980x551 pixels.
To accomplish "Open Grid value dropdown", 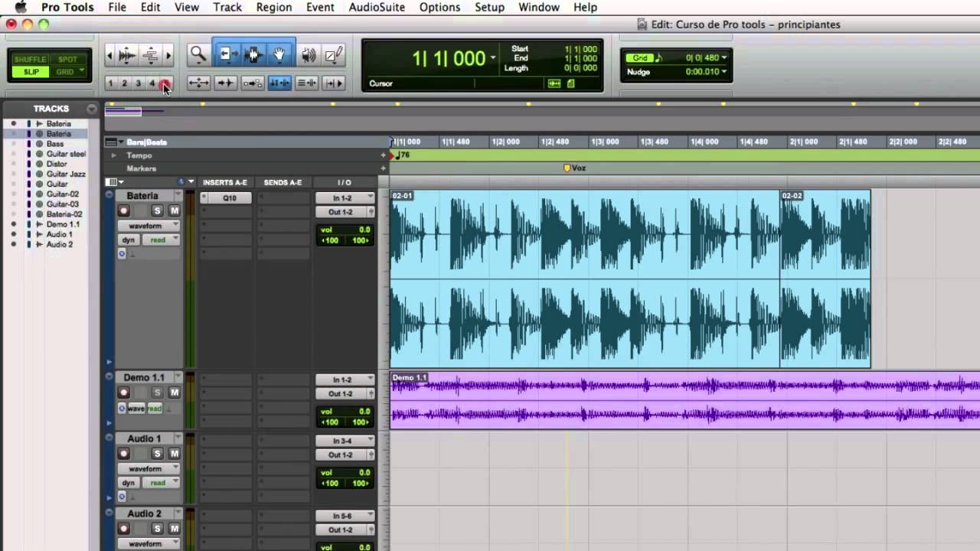I will click(x=724, y=57).
